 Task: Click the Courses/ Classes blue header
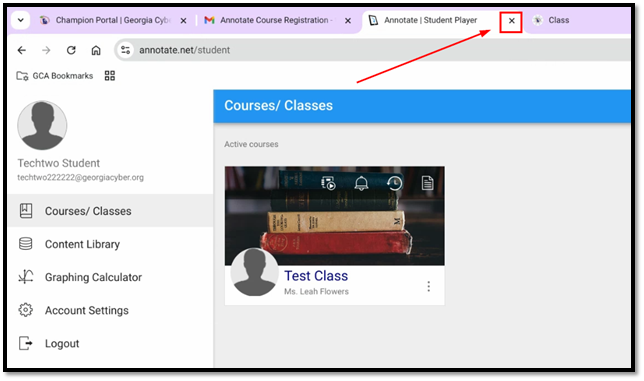click(422, 106)
